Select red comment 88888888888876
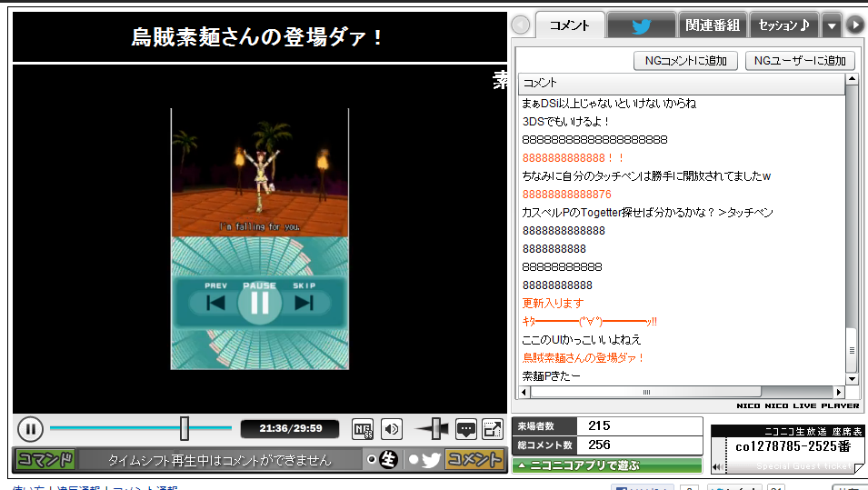Image resolution: width=868 pixels, height=490 pixels. click(x=567, y=195)
